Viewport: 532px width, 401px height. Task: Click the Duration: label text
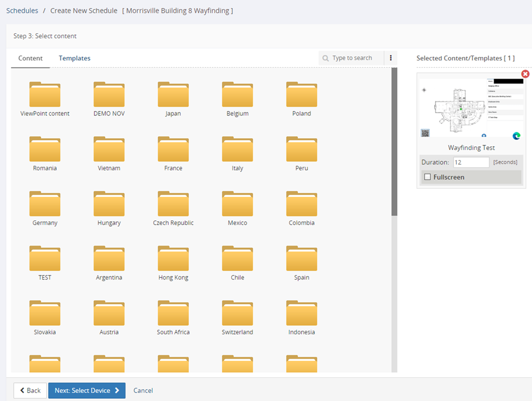pos(435,162)
